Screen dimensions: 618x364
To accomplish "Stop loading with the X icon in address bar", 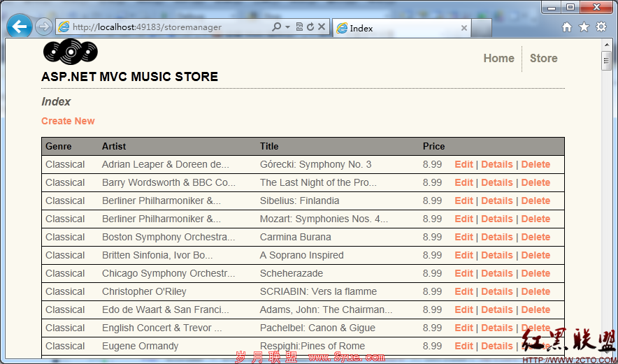I will [x=322, y=27].
